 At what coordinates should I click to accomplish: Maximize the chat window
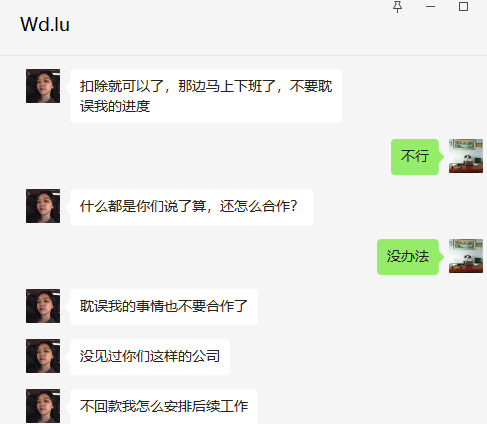click(x=463, y=6)
